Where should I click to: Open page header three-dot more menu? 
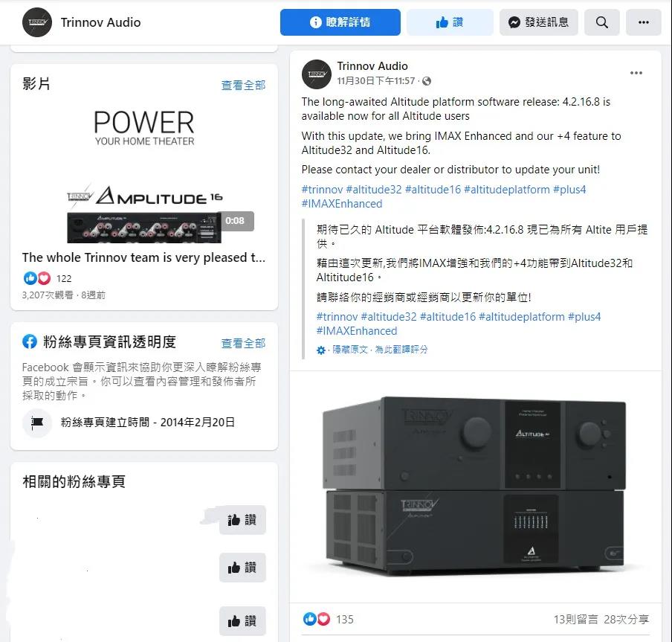click(x=643, y=22)
